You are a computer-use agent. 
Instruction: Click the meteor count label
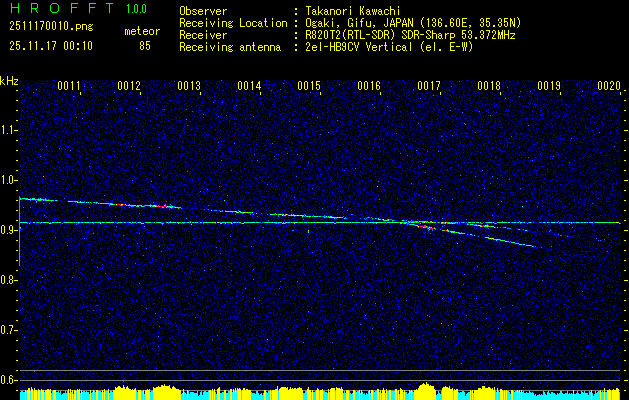click(x=142, y=31)
